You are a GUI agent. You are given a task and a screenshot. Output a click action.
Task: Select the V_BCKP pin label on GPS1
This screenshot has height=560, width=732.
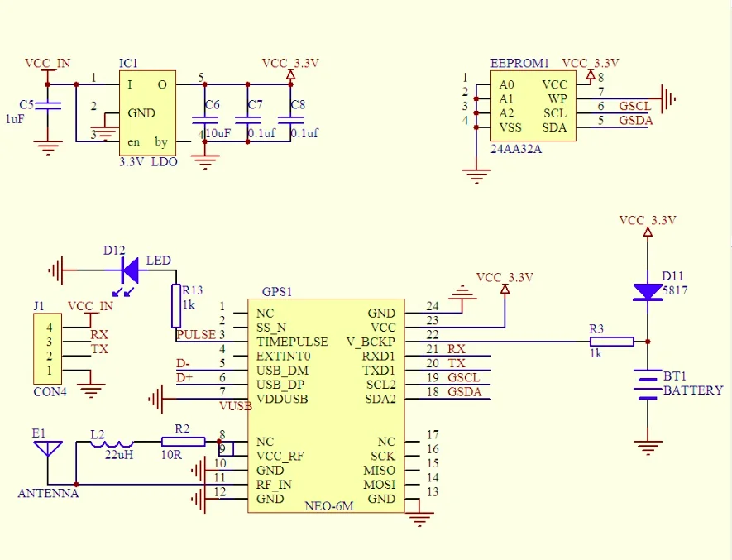pos(371,342)
